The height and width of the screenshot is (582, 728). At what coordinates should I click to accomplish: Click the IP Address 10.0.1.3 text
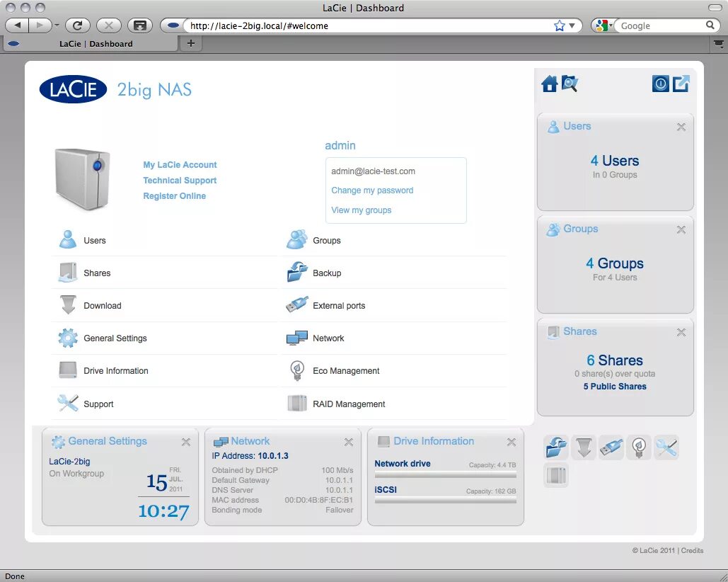pyautogui.click(x=250, y=456)
